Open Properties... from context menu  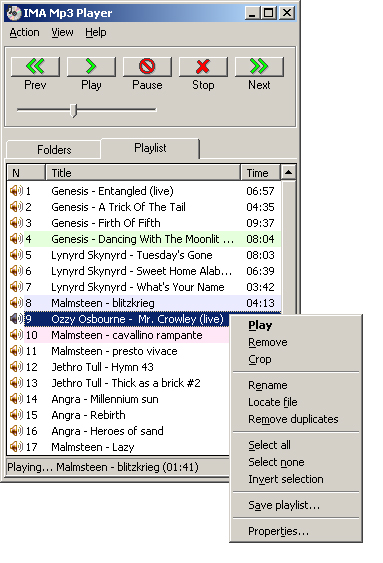click(x=278, y=531)
